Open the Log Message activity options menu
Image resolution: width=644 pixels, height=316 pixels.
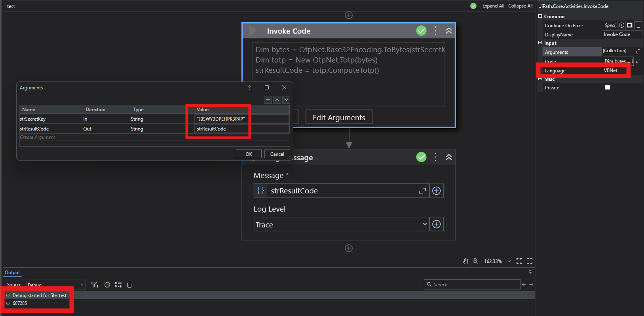(x=435, y=157)
